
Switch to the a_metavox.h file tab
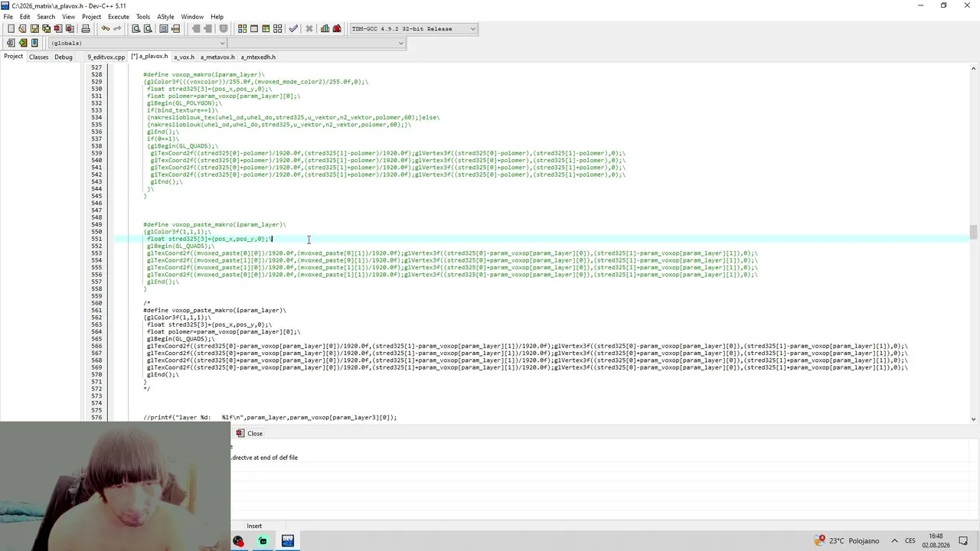click(217, 57)
